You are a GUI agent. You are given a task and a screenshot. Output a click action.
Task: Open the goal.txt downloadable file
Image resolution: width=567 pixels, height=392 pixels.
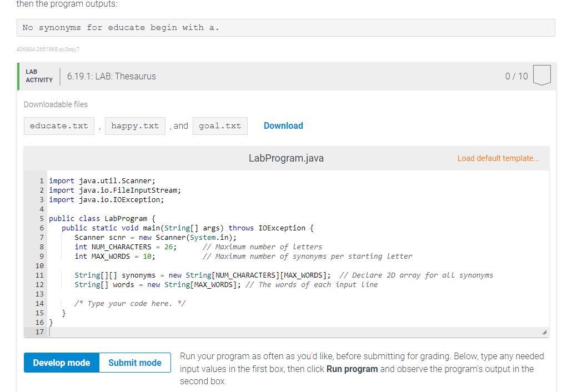coord(220,125)
